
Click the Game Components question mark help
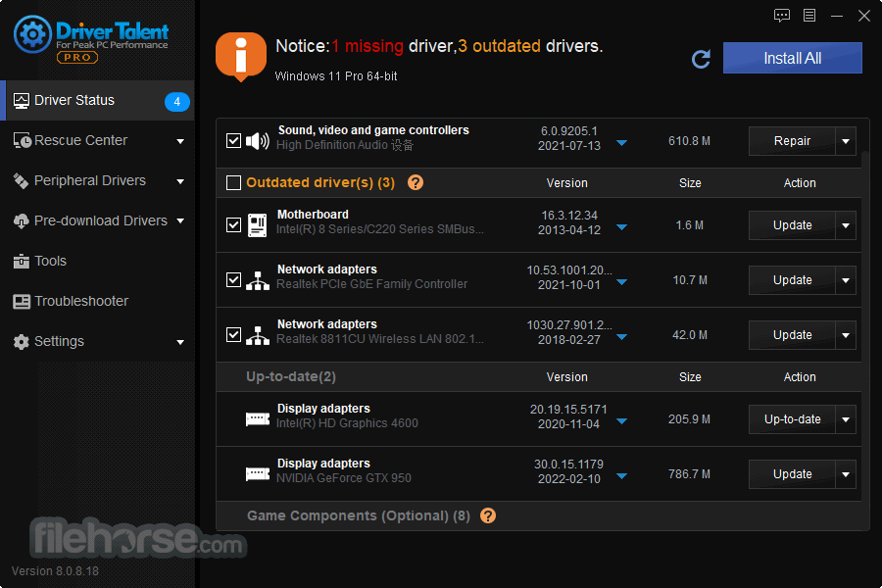coord(488,514)
